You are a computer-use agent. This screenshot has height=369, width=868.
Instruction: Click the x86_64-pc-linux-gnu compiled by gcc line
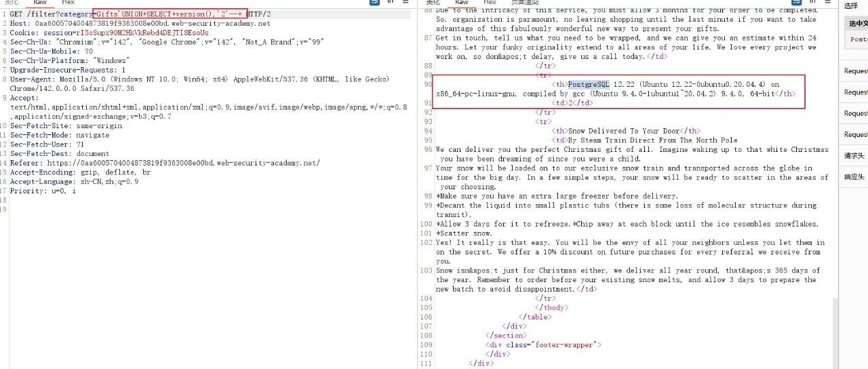[616, 94]
